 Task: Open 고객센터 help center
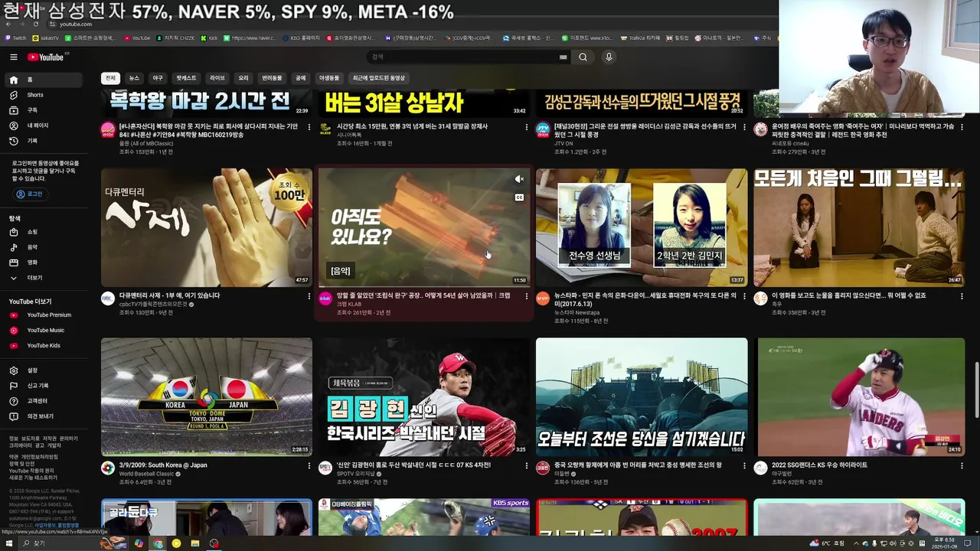43,401
